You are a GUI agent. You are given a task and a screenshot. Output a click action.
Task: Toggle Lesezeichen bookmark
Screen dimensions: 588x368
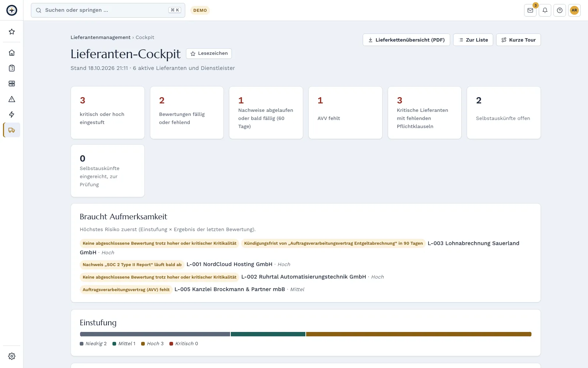209,53
